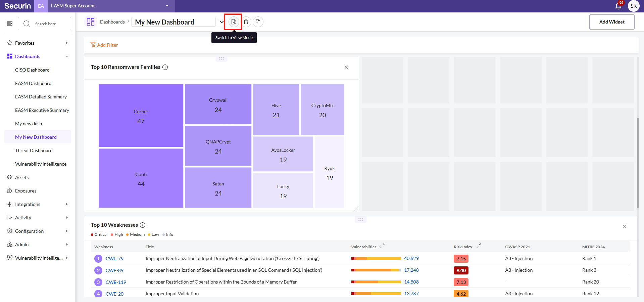Switch dashboard to View Mode icon

[234, 22]
